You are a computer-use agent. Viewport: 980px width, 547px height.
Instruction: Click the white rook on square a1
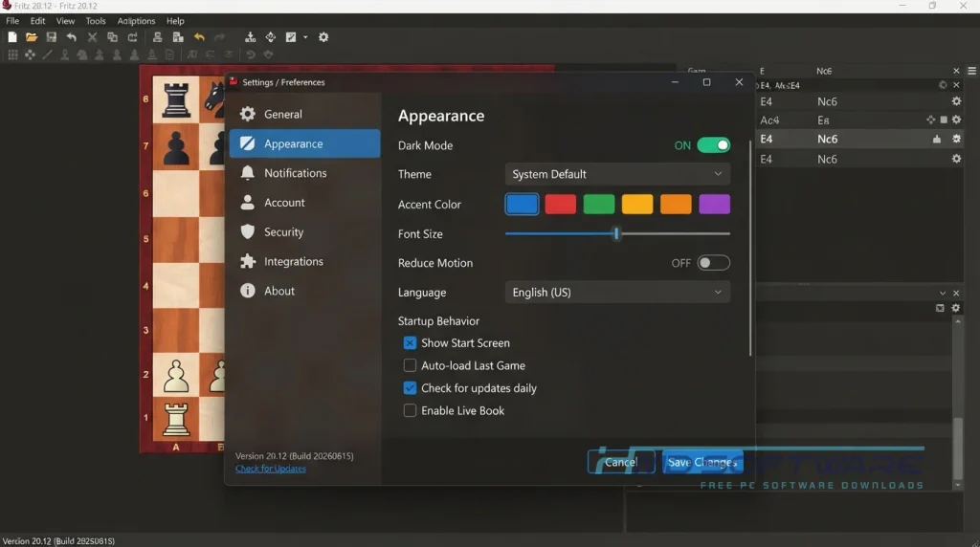click(176, 419)
